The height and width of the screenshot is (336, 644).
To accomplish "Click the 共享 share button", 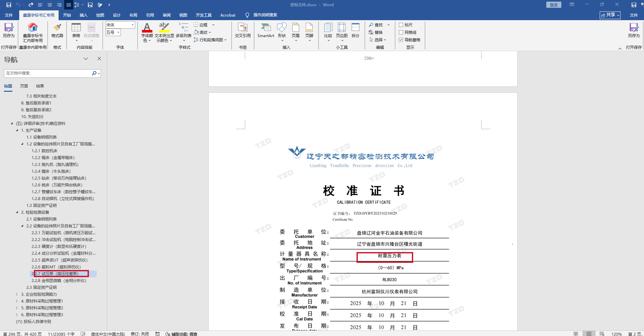I will [x=610, y=15].
